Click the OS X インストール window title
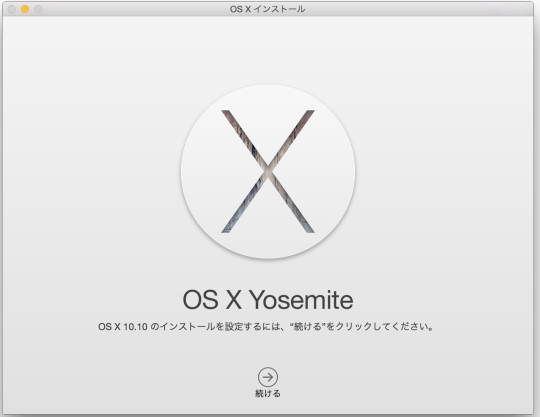 (267, 9)
